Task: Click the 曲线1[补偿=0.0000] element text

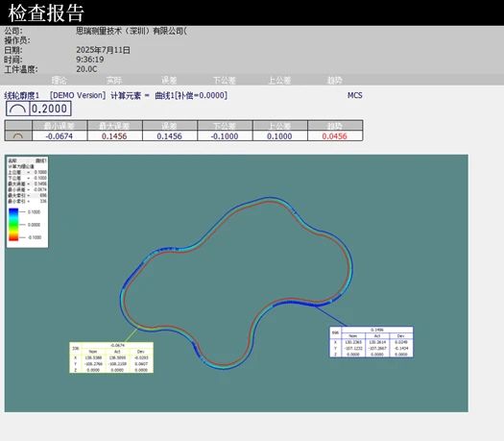Action: click(x=191, y=95)
